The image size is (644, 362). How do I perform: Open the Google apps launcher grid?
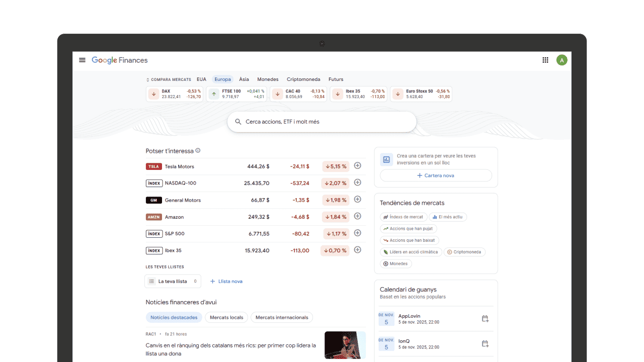click(x=545, y=60)
